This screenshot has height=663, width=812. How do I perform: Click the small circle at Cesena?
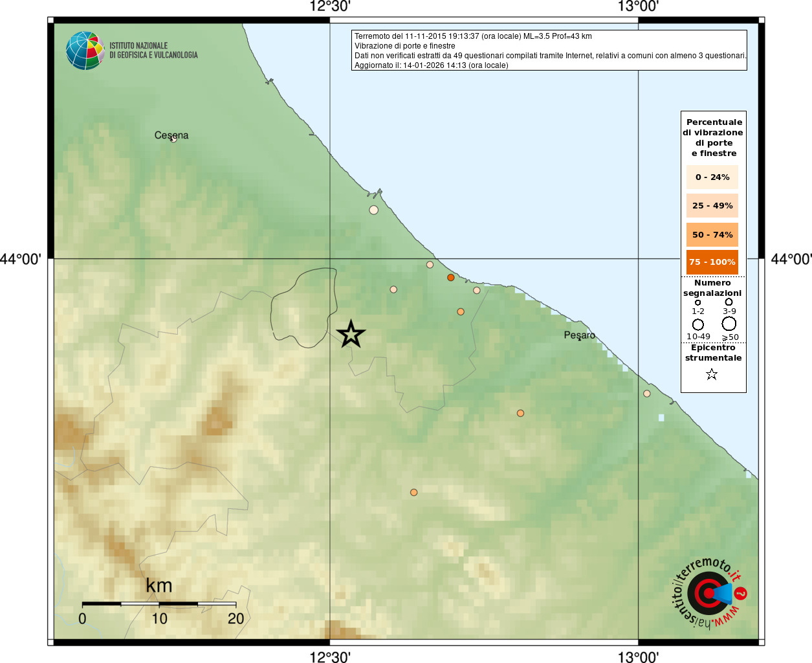point(173,139)
